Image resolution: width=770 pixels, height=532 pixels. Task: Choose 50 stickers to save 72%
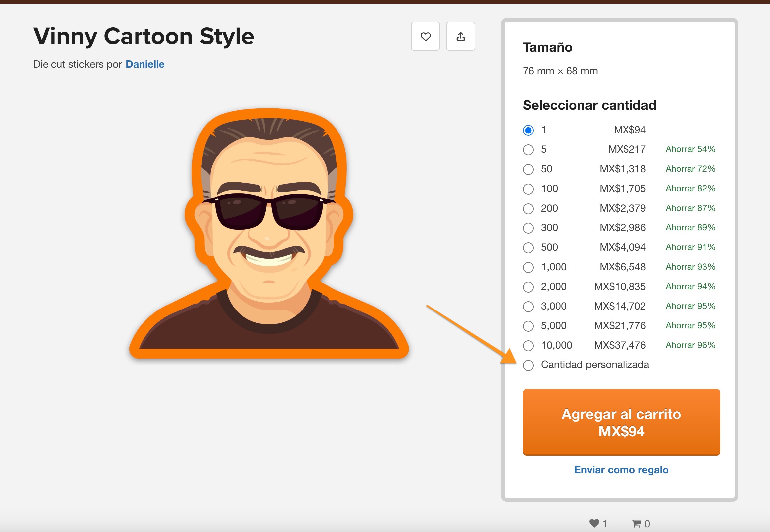click(528, 169)
